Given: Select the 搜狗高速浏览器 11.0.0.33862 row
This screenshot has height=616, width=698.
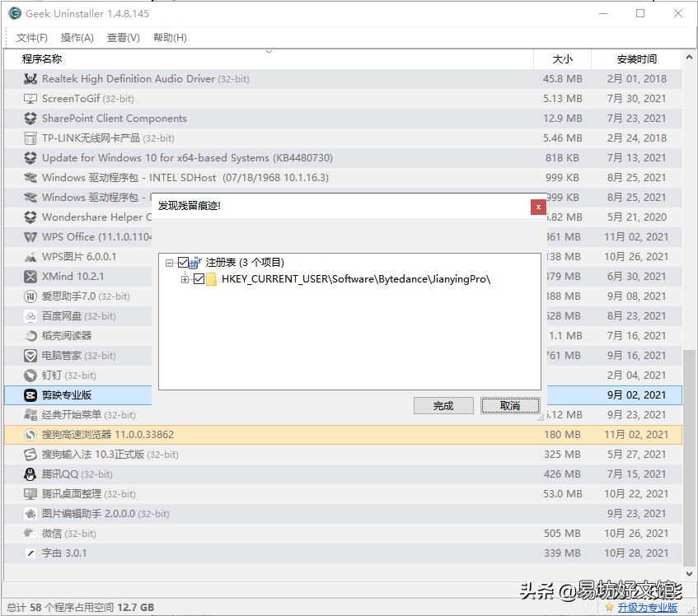Looking at the screenshot, I should (343, 435).
